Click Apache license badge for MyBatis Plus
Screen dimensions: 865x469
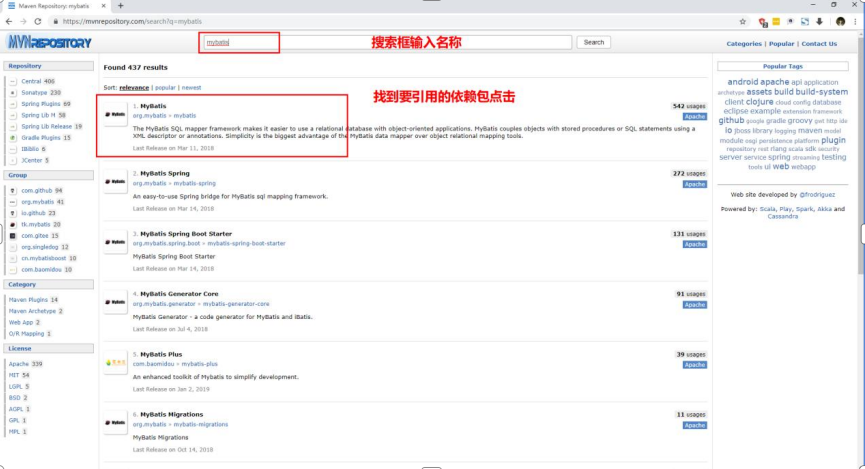point(695,365)
